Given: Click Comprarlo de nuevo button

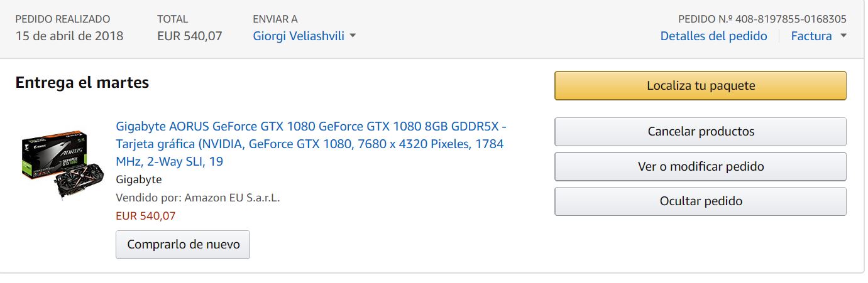Looking at the screenshot, I should [x=183, y=245].
